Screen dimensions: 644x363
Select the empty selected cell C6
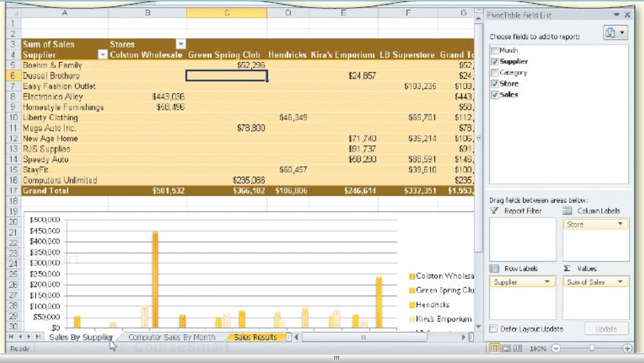pyautogui.click(x=227, y=75)
